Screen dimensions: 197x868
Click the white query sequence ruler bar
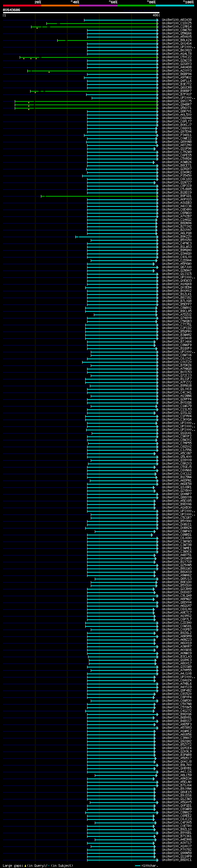point(81,13)
